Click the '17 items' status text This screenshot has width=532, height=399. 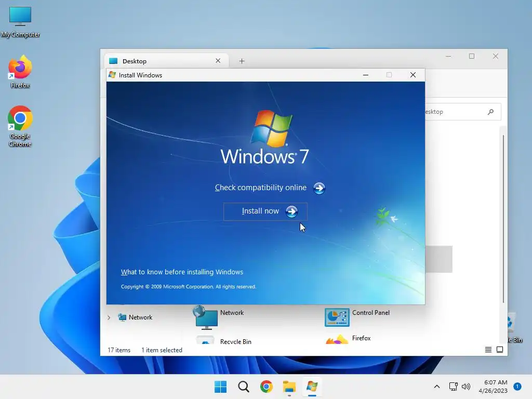(x=119, y=350)
